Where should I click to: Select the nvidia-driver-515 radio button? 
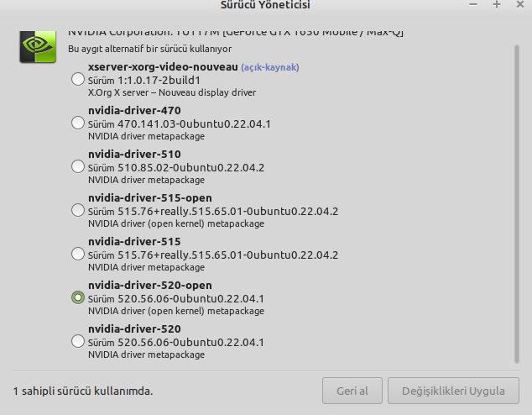click(78, 254)
